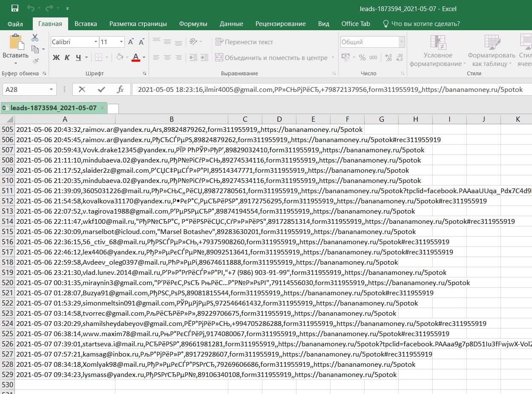Click the cell borders icon
Viewport: 532px width, 394px height.
click(x=98, y=57)
